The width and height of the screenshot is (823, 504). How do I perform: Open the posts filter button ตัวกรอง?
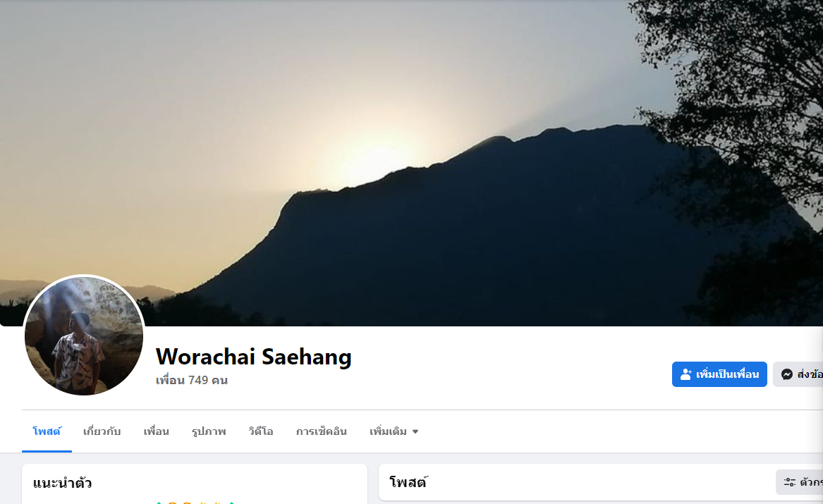tap(800, 482)
